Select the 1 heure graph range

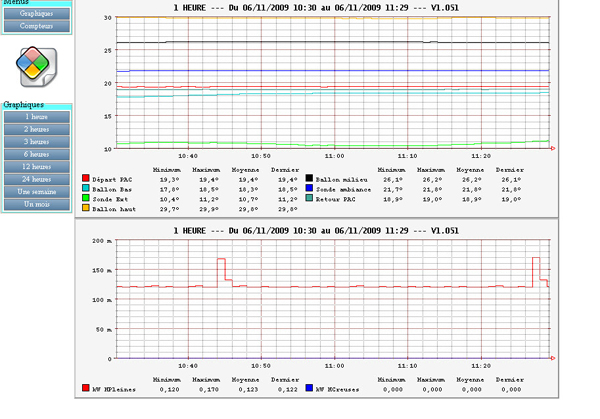[36, 116]
